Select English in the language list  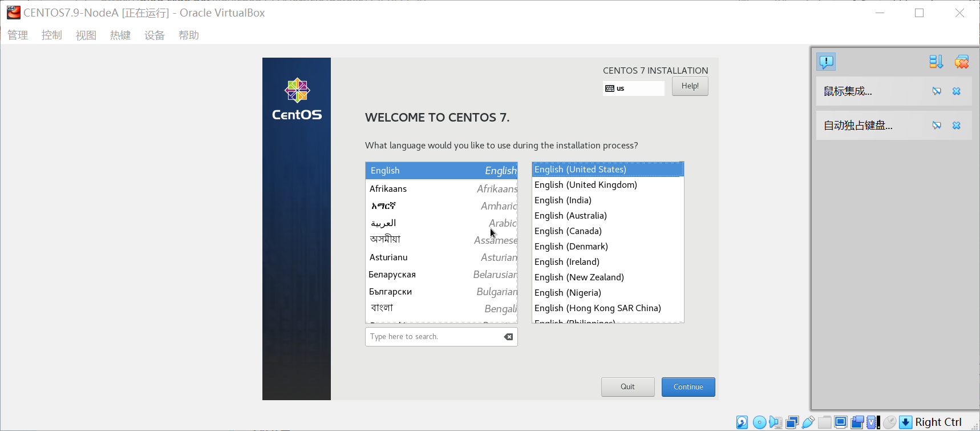(442, 171)
